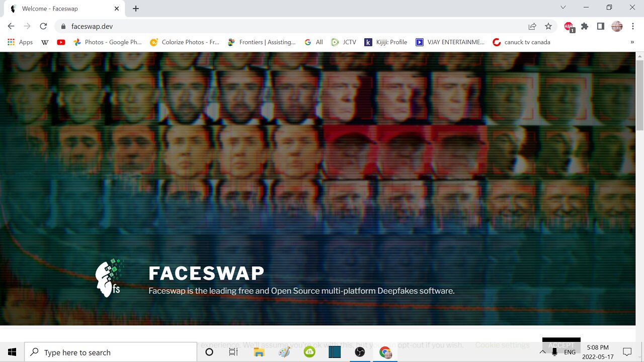Open the tab search dropdown arrow
Screen dimensions: 644x362
[x=563, y=8]
